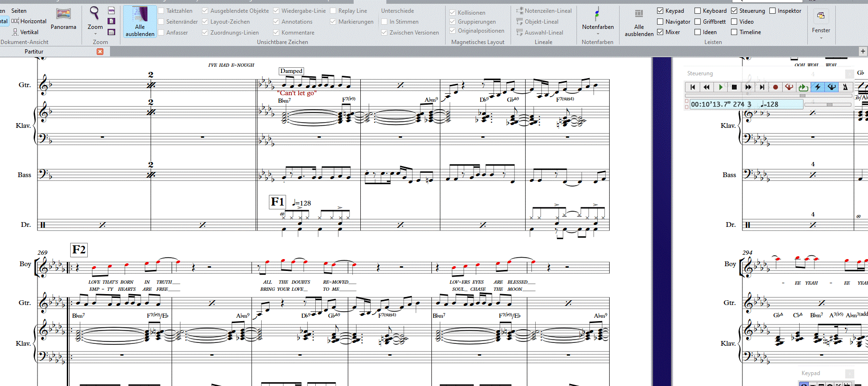Toggle the metronome click icon
This screenshot has height=386, width=868.
coord(845,87)
